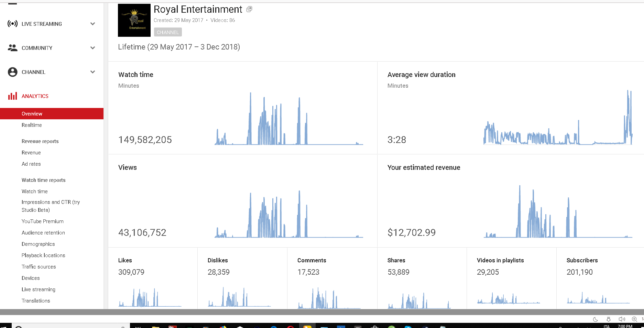644x328 pixels.
Task: Open the Comments card heading
Action: click(312, 260)
